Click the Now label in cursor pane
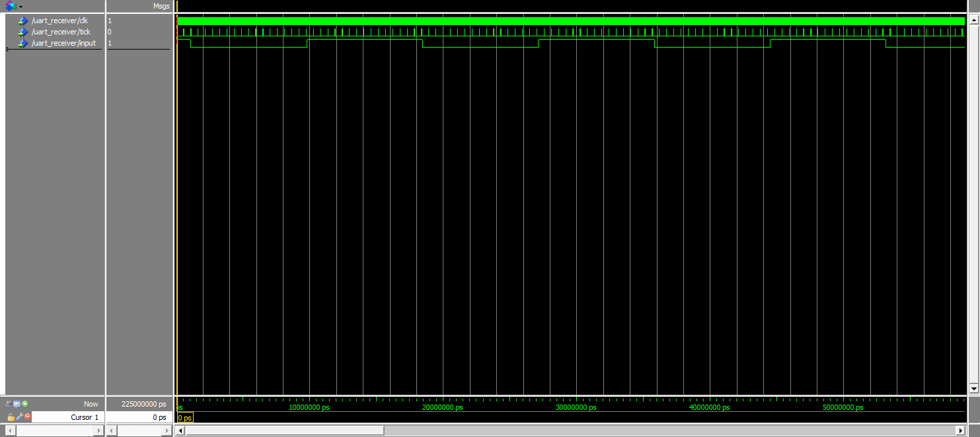980x437 pixels. [91, 404]
